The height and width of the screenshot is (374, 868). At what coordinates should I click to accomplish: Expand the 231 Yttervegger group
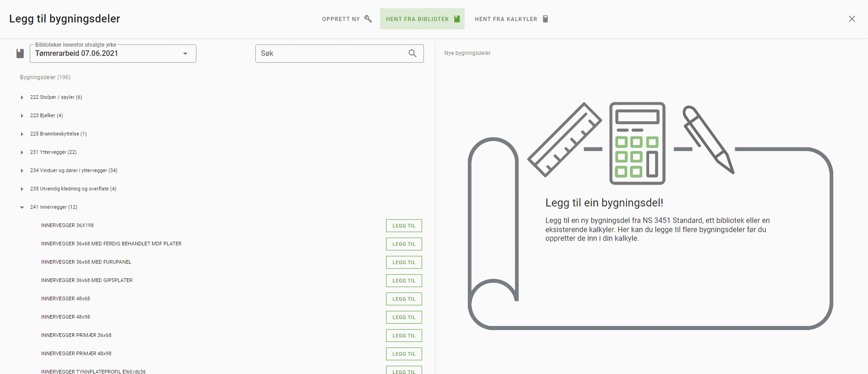22,152
